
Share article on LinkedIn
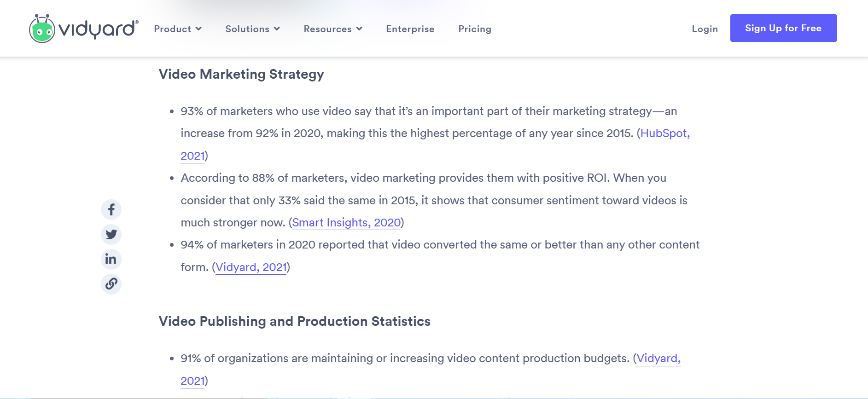coord(111,259)
